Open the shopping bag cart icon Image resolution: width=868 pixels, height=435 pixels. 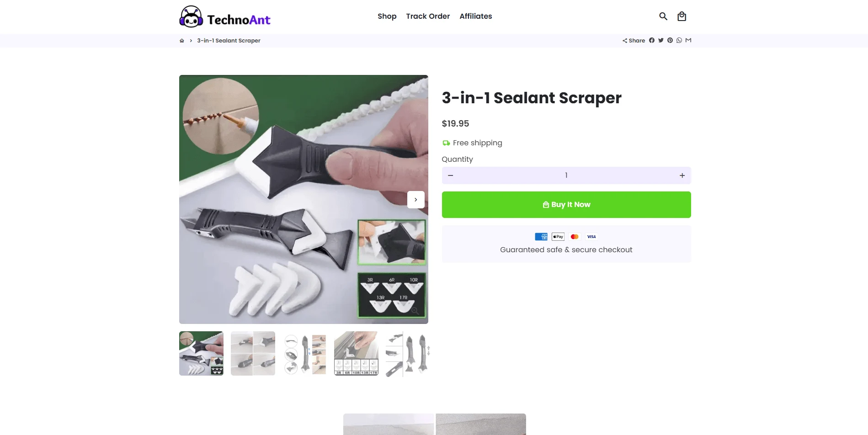(682, 16)
